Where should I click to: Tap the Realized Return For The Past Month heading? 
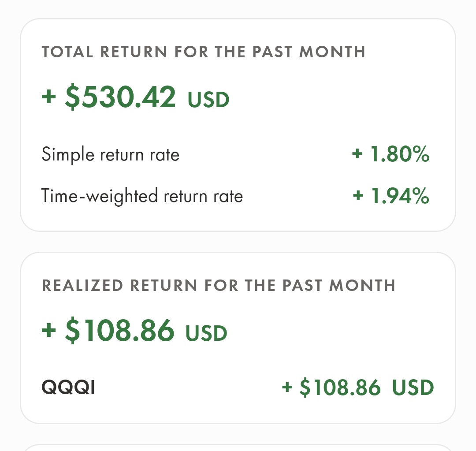click(x=218, y=285)
